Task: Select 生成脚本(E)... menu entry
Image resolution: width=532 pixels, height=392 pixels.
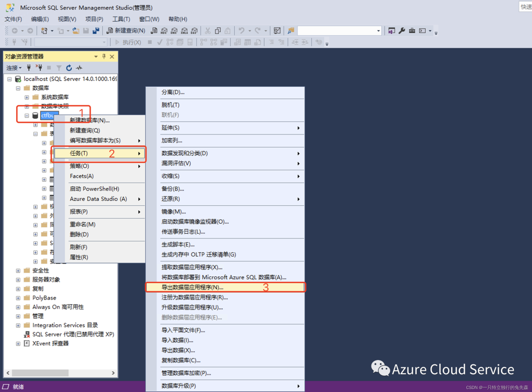Action: tap(225, 244)
